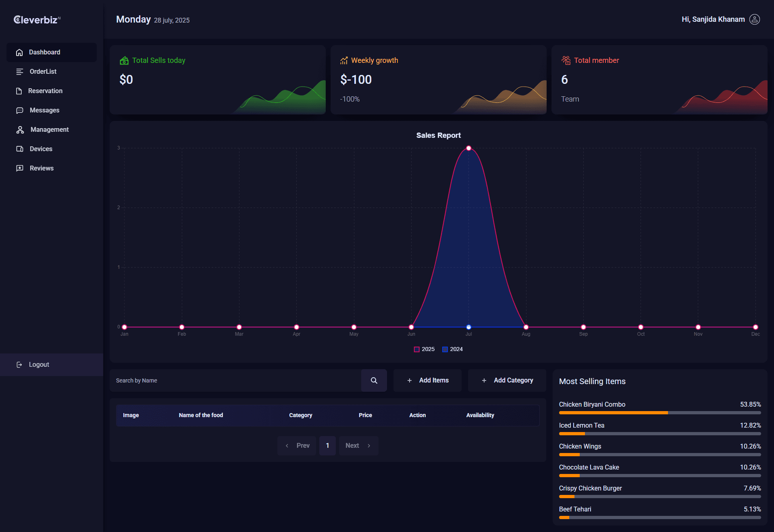774x532 pixels.
Task: Click the Add Category button
Action: click(507, 380)
